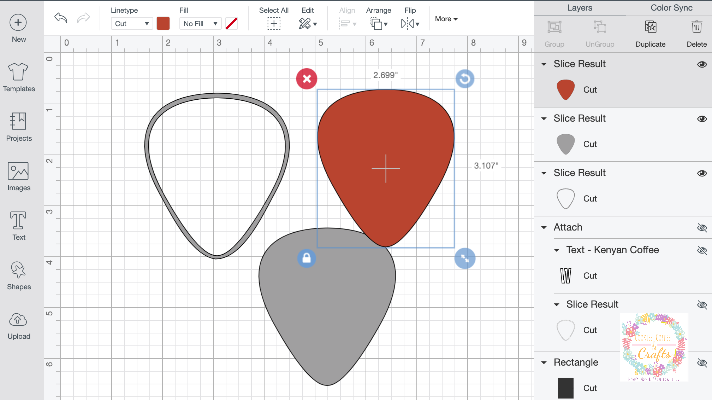712x400 pixels.
Task: Hide the red Slice Result layer
Action: [x=702, y=64]
